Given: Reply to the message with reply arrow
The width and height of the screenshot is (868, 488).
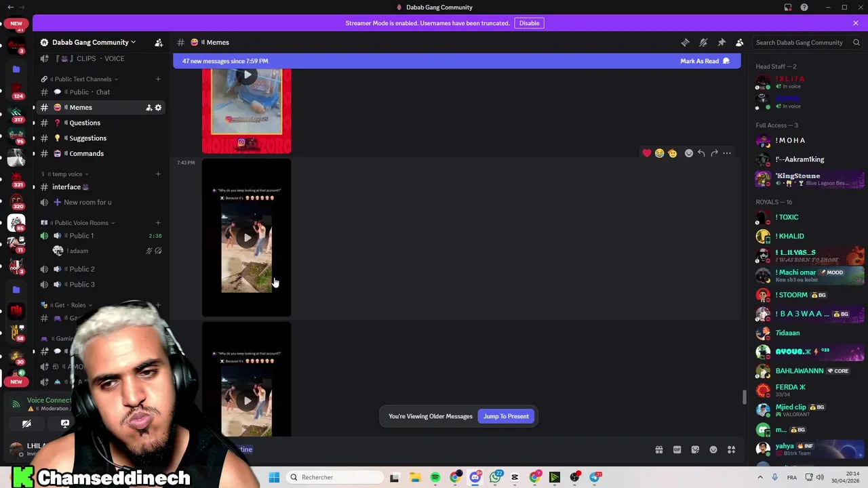Looking at the screenshot, I should coord(701,153).
